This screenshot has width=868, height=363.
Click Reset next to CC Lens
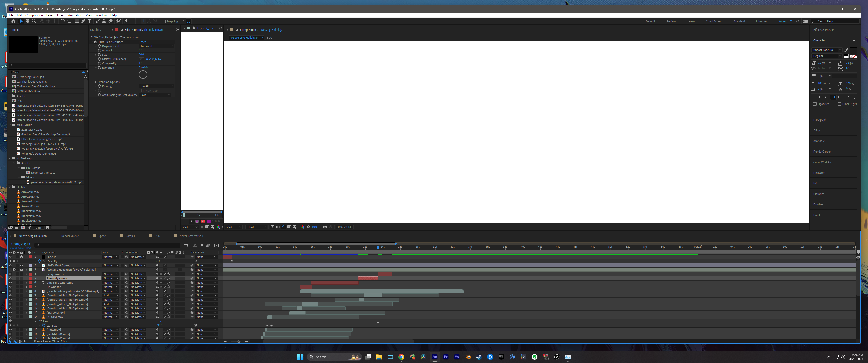click(x=159, y=321)
